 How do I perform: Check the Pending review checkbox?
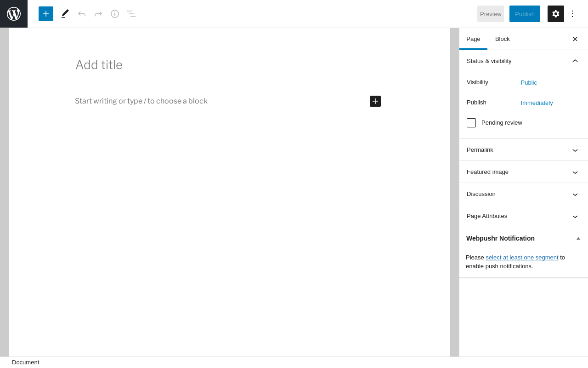471,123
